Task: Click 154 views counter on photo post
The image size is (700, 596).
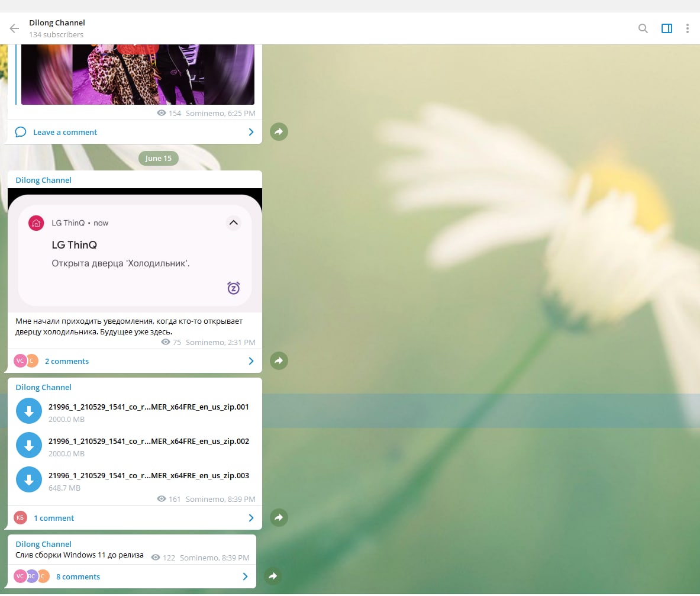Action: tap(169, 114)
